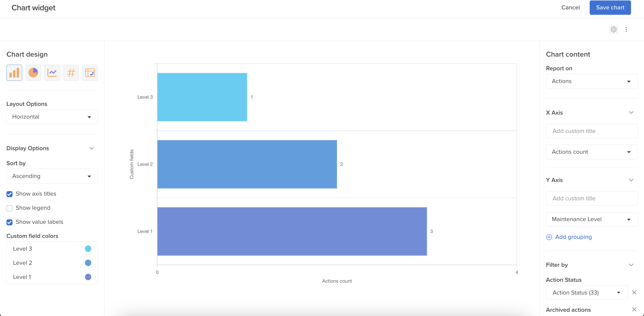Select the table/grid chart icon
This screenshot has width=644, height=316.
90,73
